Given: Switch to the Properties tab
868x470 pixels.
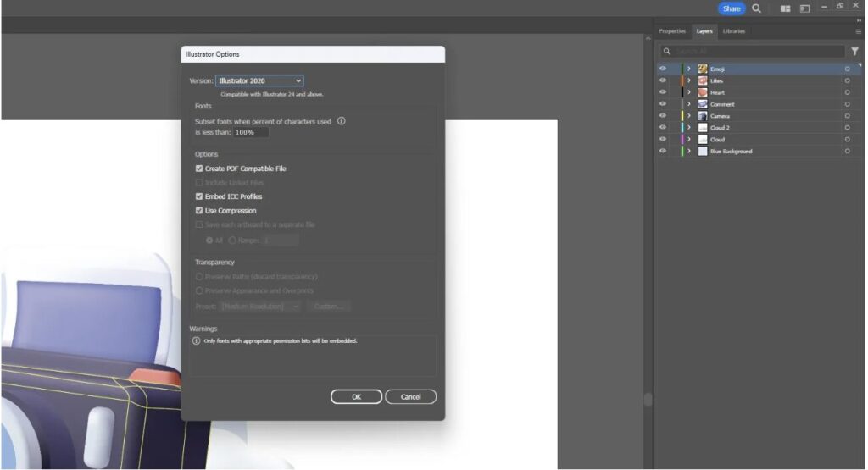Looking at the screenshot, I should (672, 31).
